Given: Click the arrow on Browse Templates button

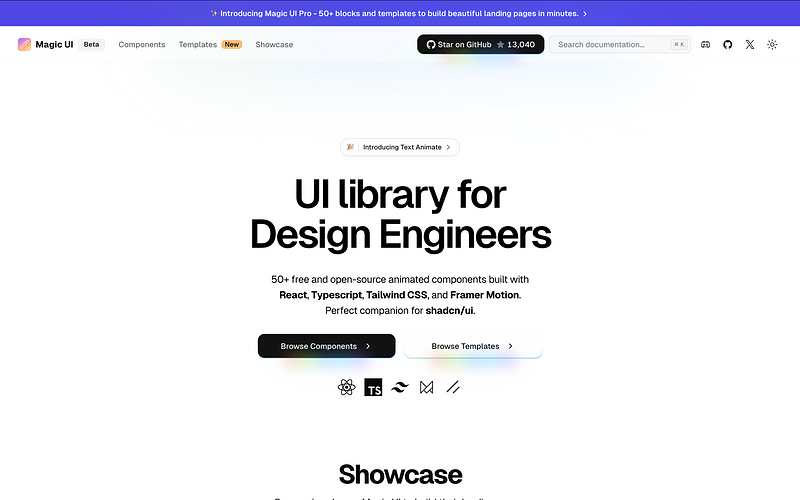Looking at the screenshot, I should coord(510,346).
